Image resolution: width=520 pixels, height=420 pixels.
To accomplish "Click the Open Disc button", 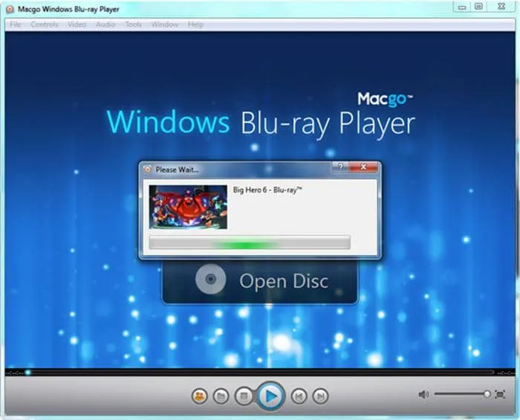I will coord(259,282).
